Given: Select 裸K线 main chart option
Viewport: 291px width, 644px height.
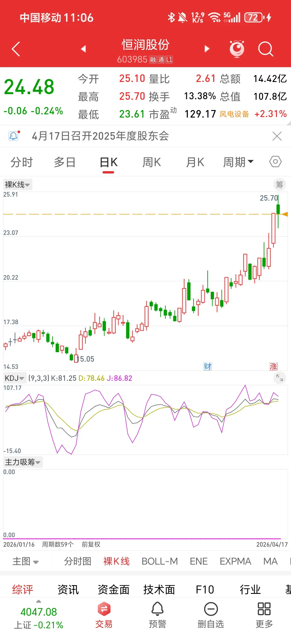Looking at the screenshot, I should tap(116, 561).
